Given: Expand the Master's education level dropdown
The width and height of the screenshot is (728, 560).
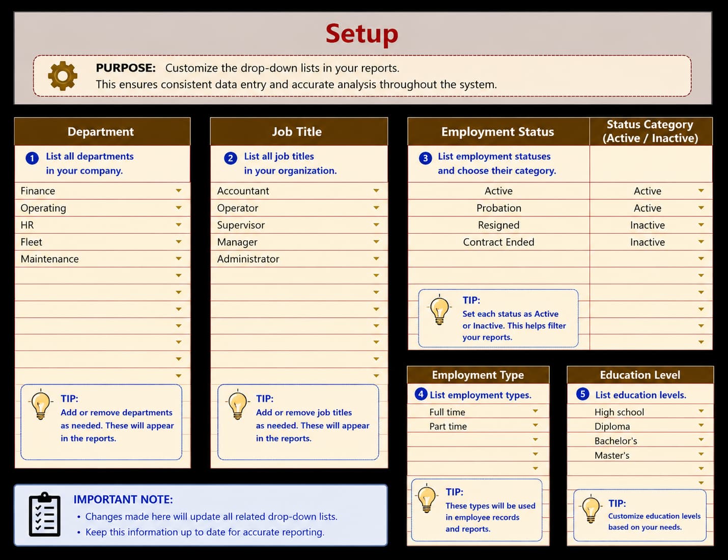Looking at the screenshot, I should 701,454.
